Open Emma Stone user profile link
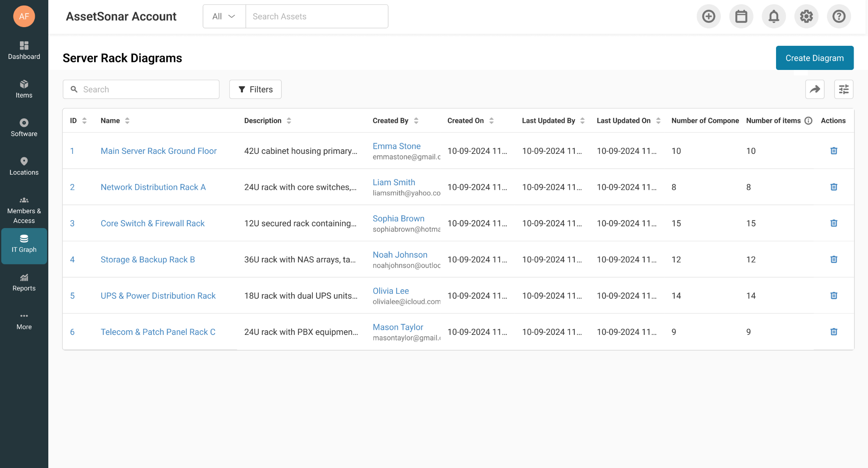 click(397, 146)
